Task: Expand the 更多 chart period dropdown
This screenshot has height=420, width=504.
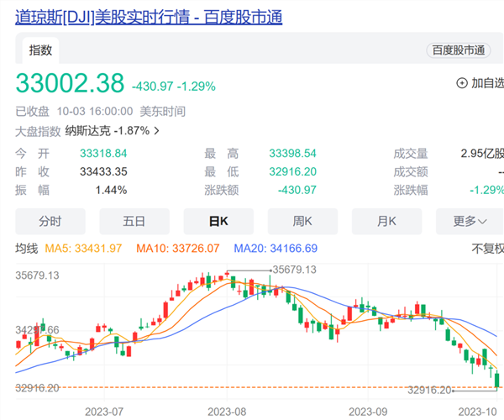Action: click(470, 222)
